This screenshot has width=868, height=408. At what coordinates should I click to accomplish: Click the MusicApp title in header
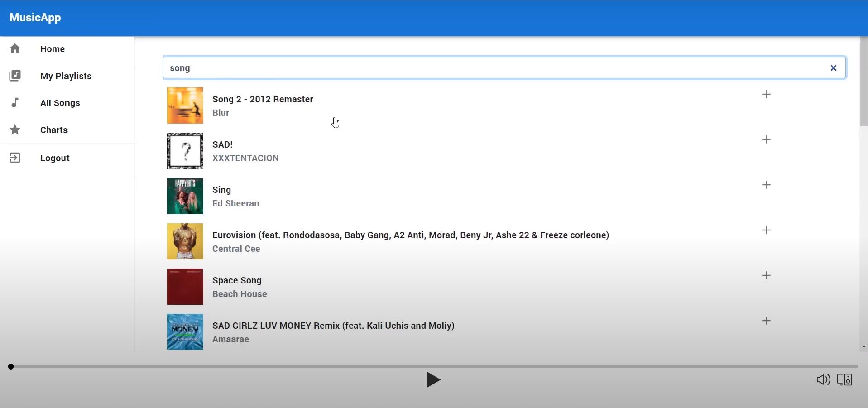[x=35, y=18]
